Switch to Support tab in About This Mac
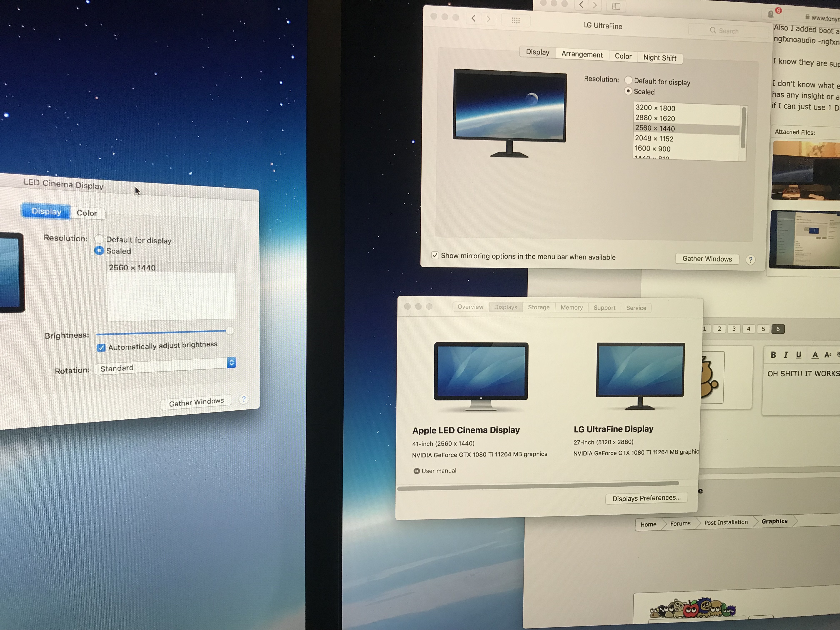 [604, 307]
